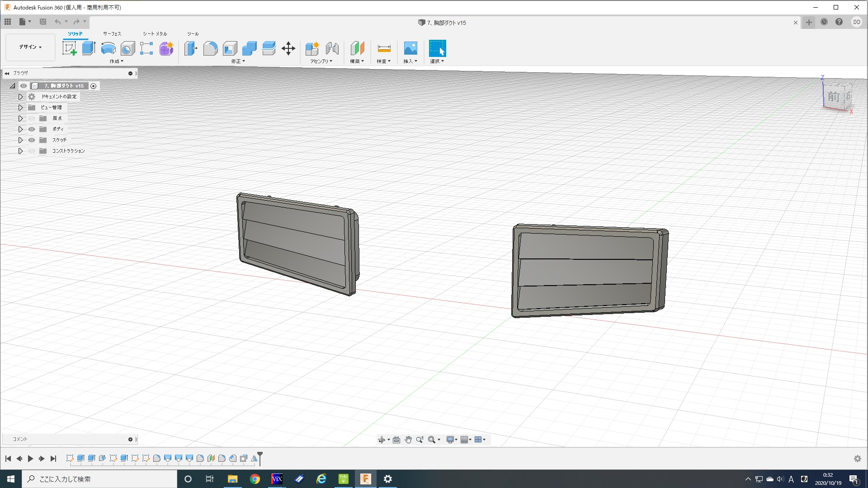
Task: Select the Revolve tool icon
Action: point(108,48)
